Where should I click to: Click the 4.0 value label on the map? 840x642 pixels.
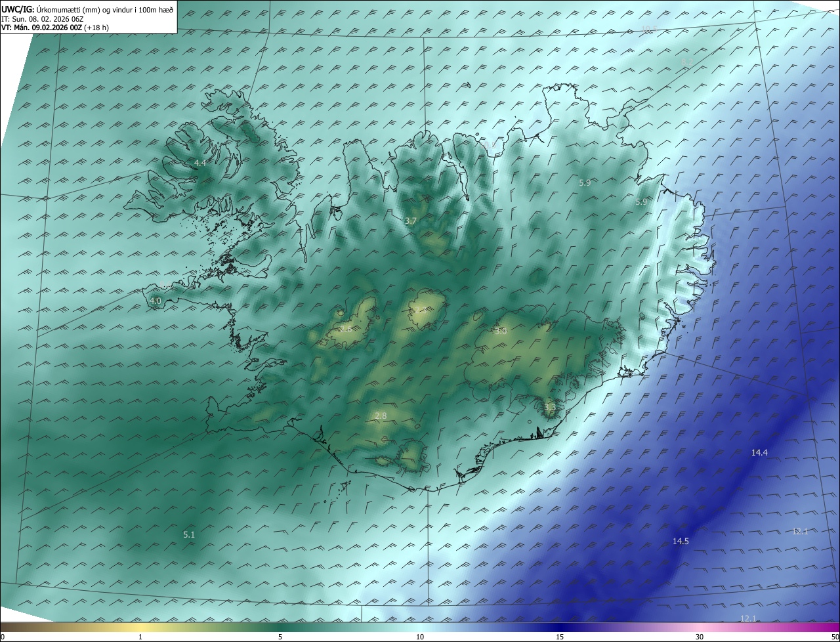tap(156, 301)
